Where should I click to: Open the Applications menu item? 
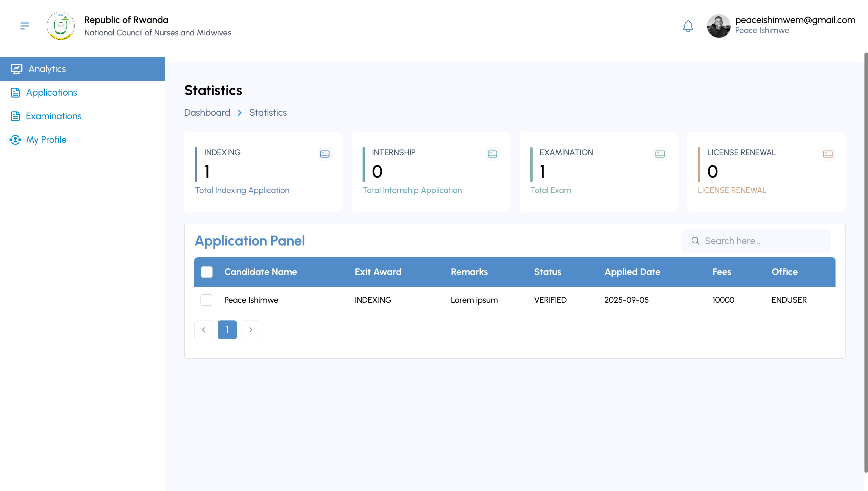pyautogui.click(x=82, y=92)
